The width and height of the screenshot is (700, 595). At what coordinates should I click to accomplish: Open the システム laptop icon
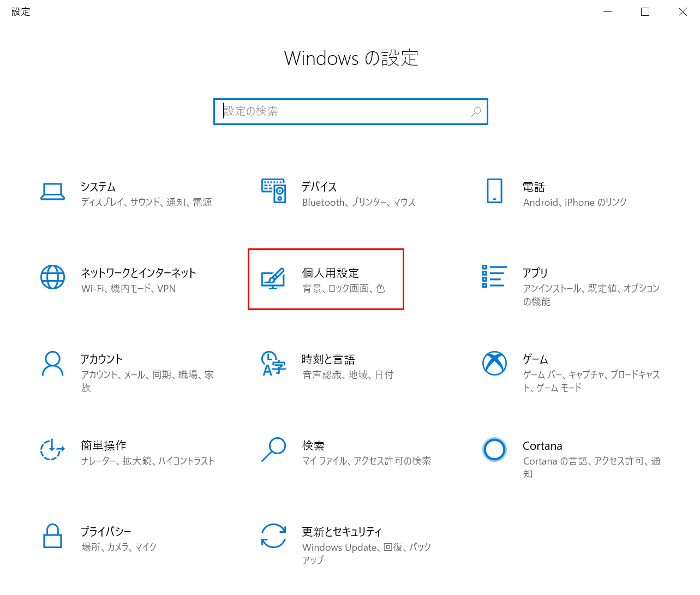click(53, 192)
